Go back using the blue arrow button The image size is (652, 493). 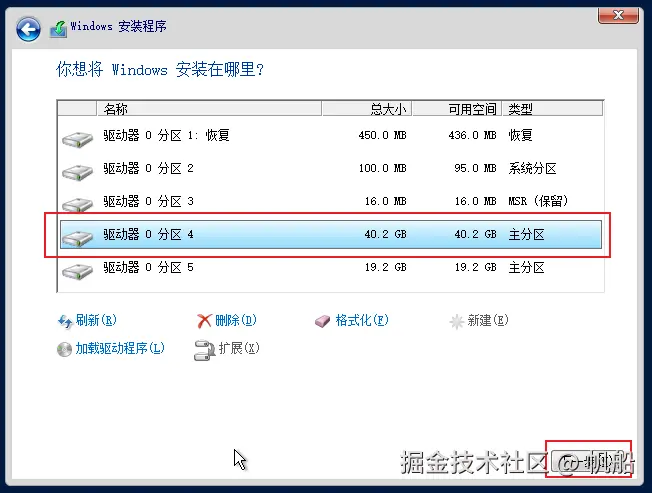point(28,29)
